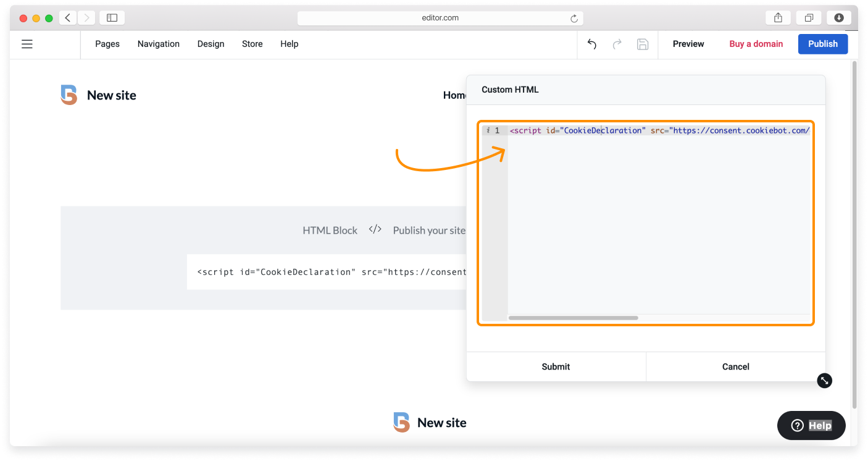Open the Navigation menu

pyautogui.click(x=159, y=44)
